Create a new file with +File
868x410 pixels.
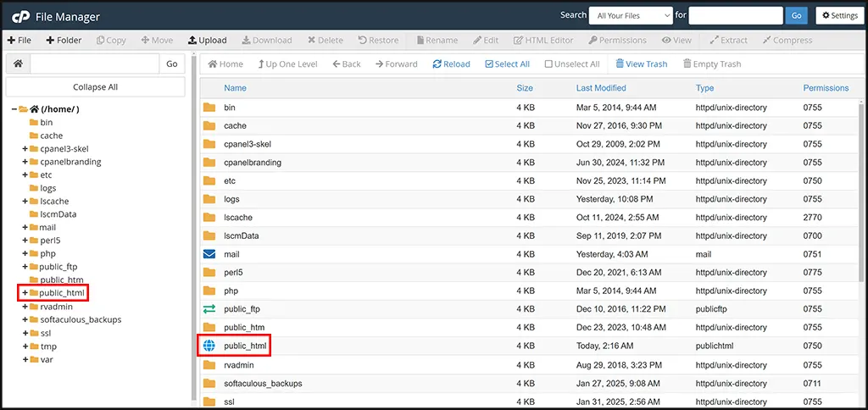click(19, 41)
